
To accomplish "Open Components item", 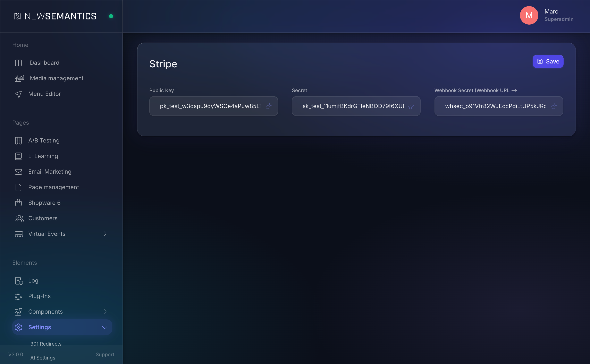I will [x=62, y=312].
